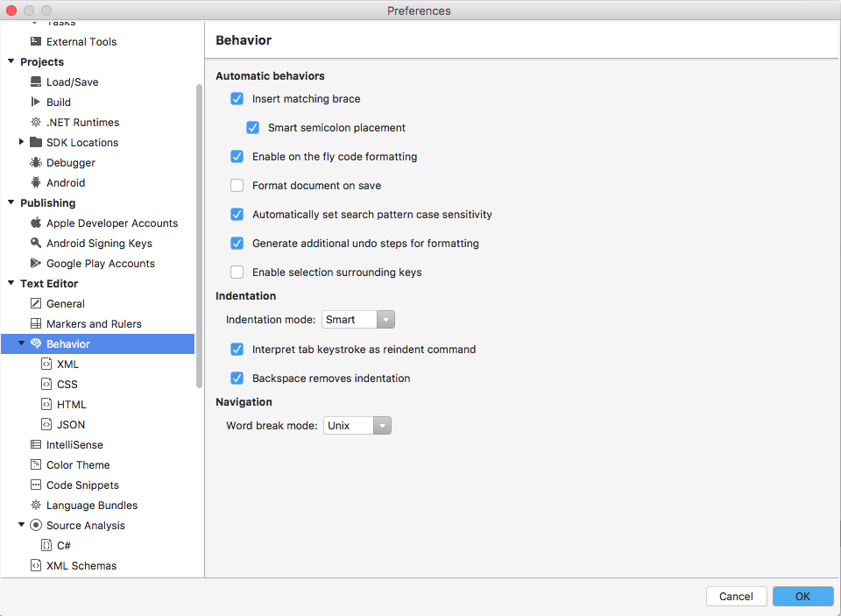
Task: Enable selection surrounding keys checkbox
Action: tap(237, 272)
